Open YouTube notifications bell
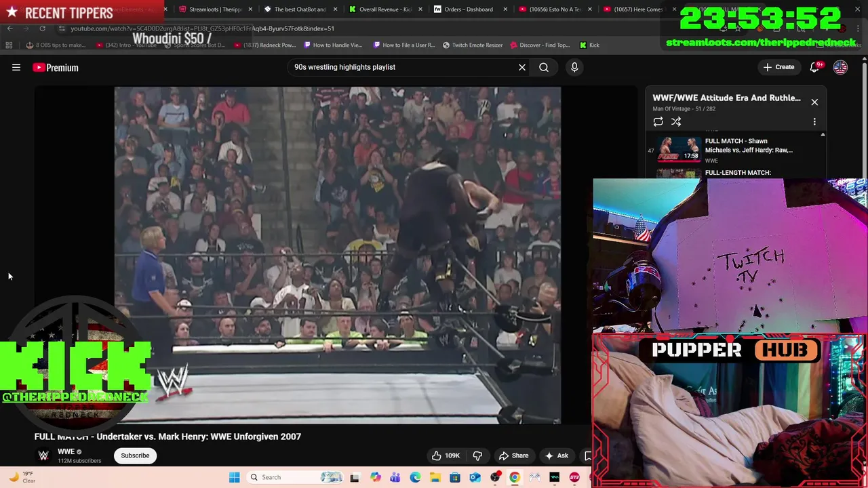Screen dimensions: 868x488 (814, 67)
